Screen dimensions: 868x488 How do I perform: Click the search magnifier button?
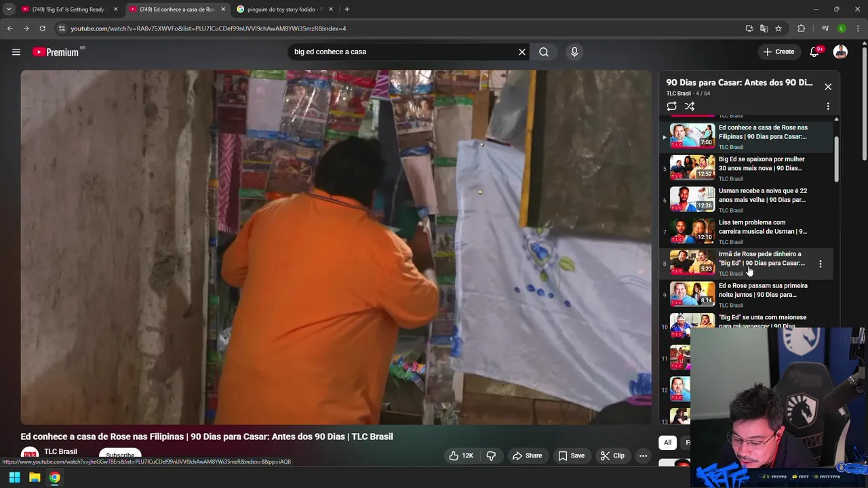point(544,52)
